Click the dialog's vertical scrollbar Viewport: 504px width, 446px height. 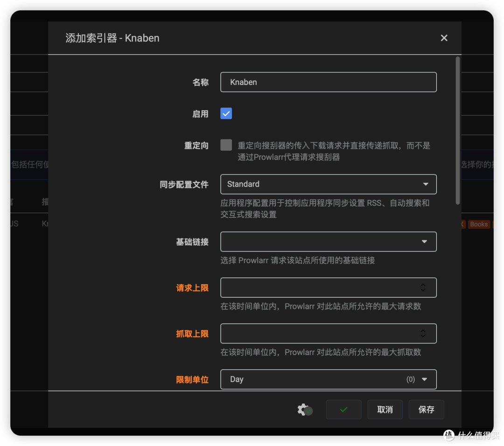tap(458, 131)
